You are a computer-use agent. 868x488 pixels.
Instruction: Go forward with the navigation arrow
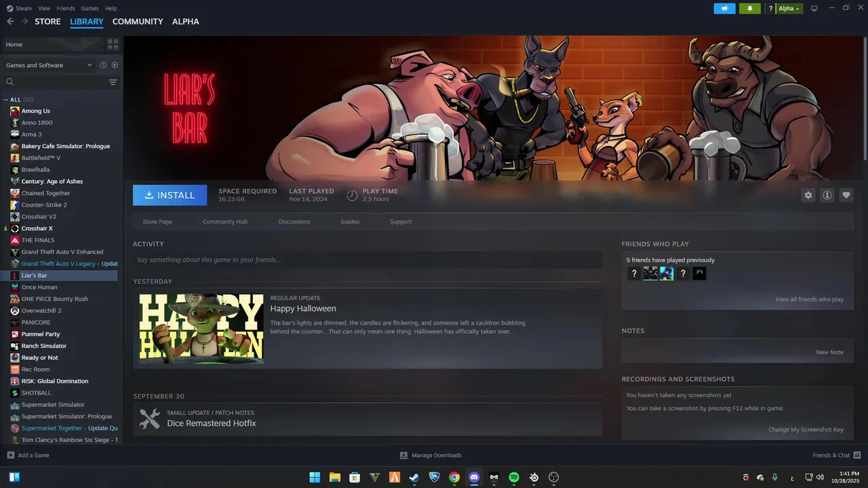point(24,22)
